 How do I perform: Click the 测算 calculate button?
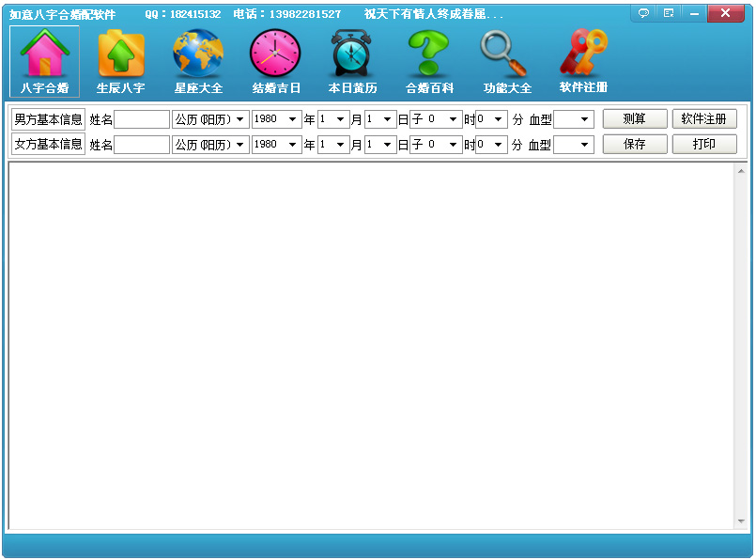(x=635, y=119)
